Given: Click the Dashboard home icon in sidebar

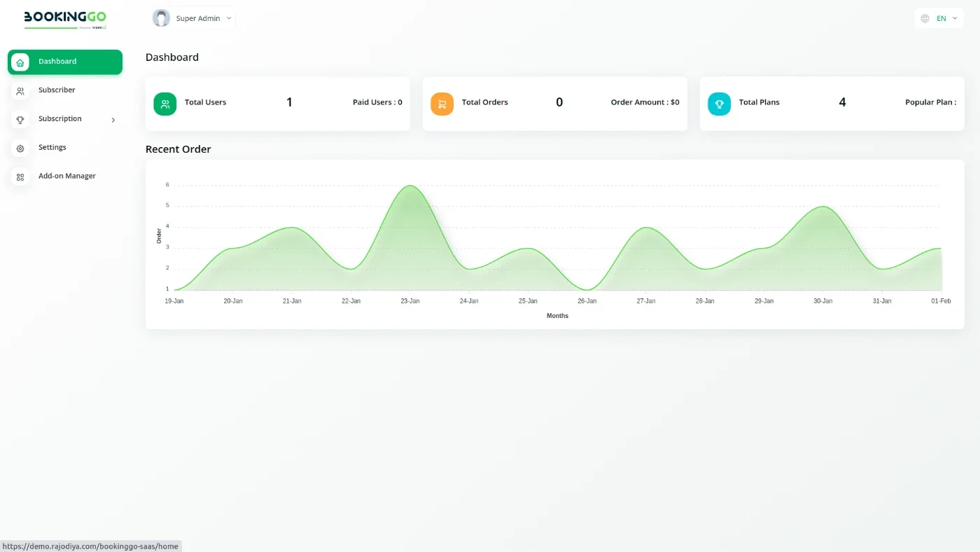Looking at the screenshot, I should (x=20, y=62).
